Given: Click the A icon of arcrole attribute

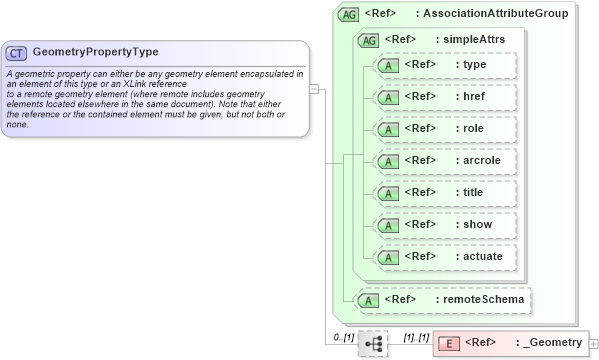Looking at the screenshot, I should [388, 162].
